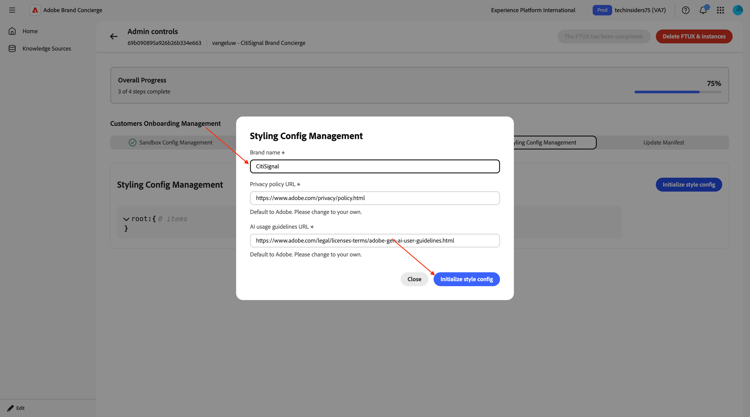Open the user profile avatar
The height and width of the screenshot is (417, 750).
coord(738,10)
